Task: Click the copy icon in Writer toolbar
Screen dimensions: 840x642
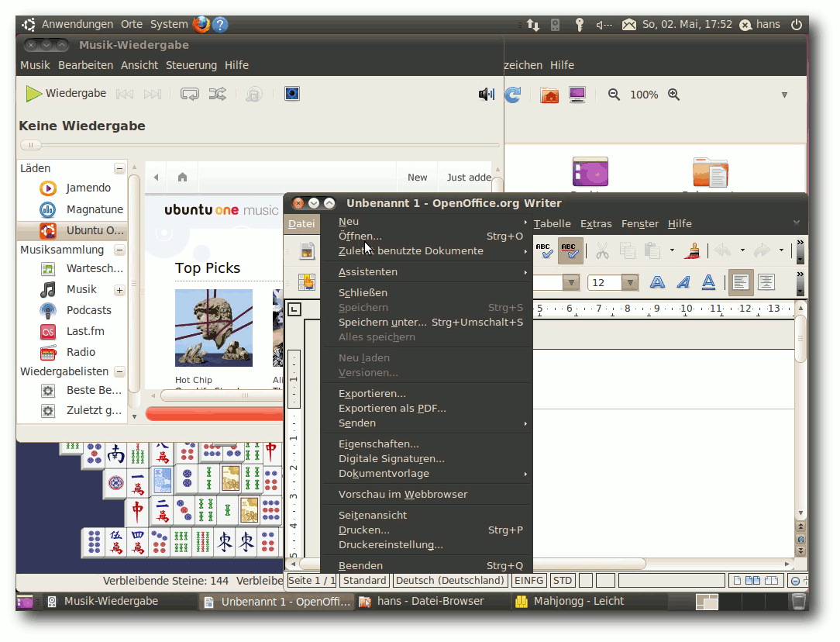Action: pos(628,250)
